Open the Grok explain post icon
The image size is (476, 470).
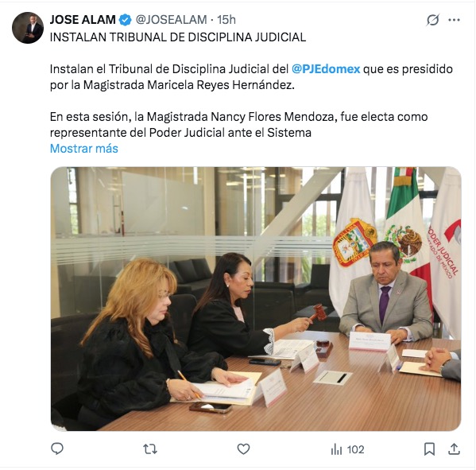(432, 20)
